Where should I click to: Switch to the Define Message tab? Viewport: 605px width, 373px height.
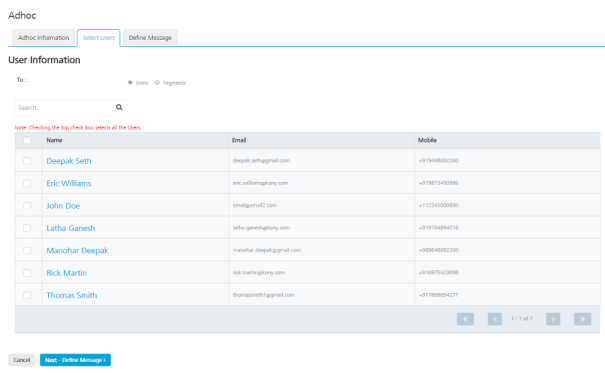pos(150,38)
